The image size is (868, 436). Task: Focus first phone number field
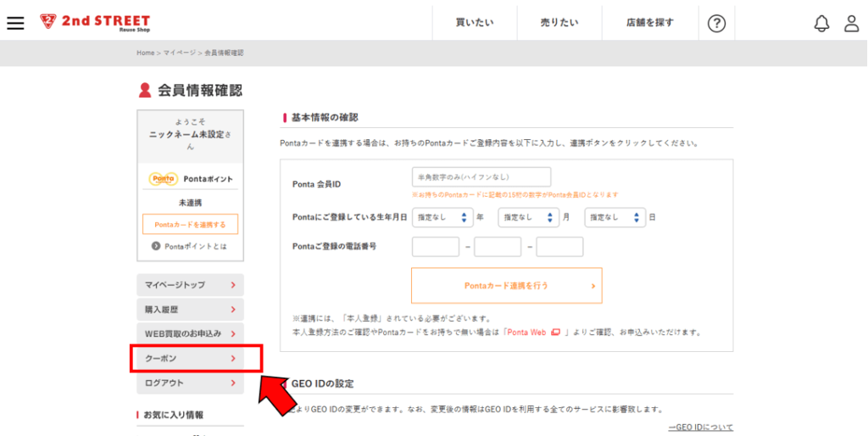[436, 247]
